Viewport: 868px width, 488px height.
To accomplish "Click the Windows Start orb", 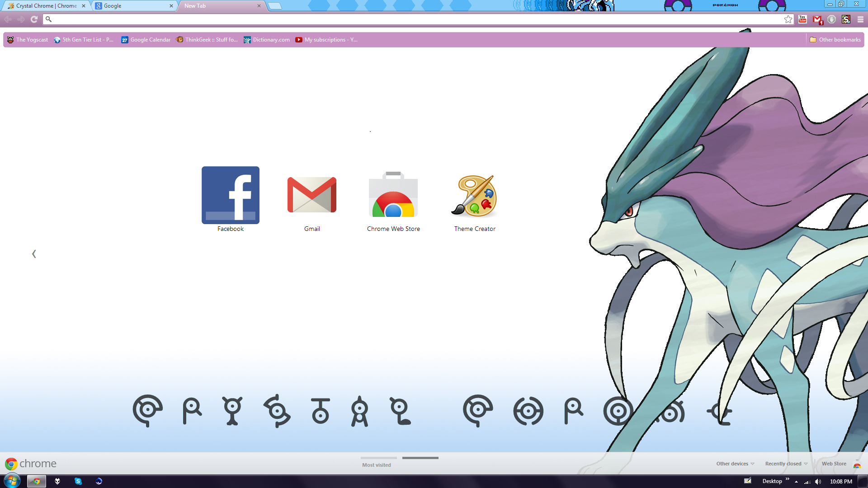I will click(x=11, y=481).
